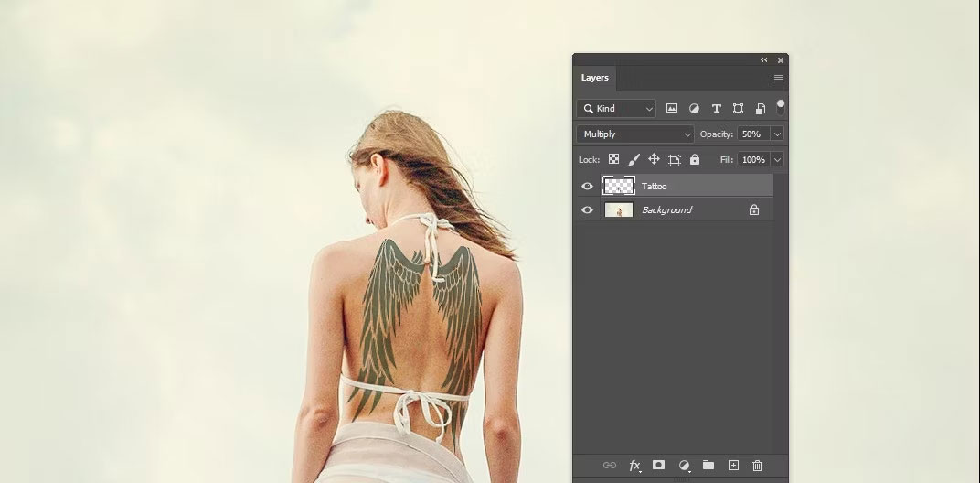Screen dimensions: 980x483
Task: Select the Tattoo layer name
Action: click(655, 186)
